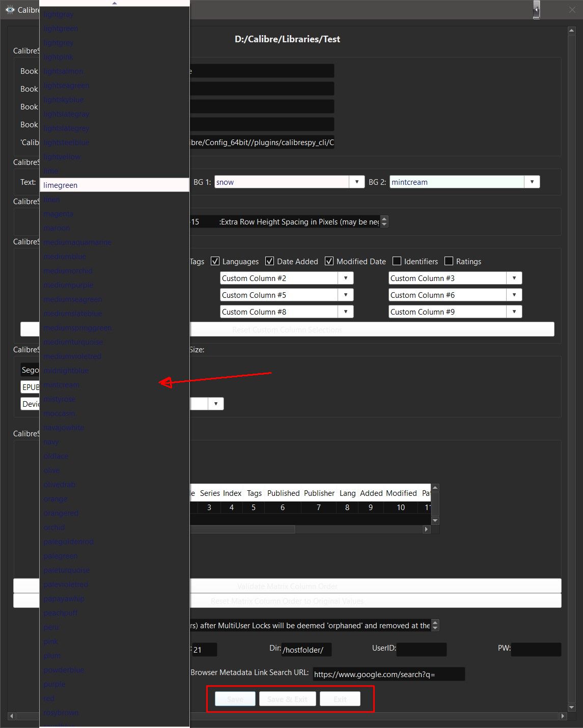This screenshot has width=583, height=728.
Task: Click the Dir field containing /hostfolder/
Action: (x=307, y=650)
